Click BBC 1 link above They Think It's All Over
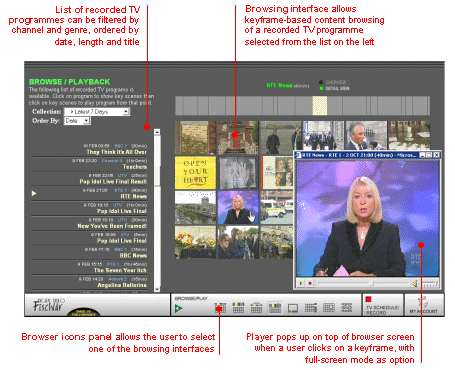This screenshot has width=455, height=370. click(x=120, y=146)
